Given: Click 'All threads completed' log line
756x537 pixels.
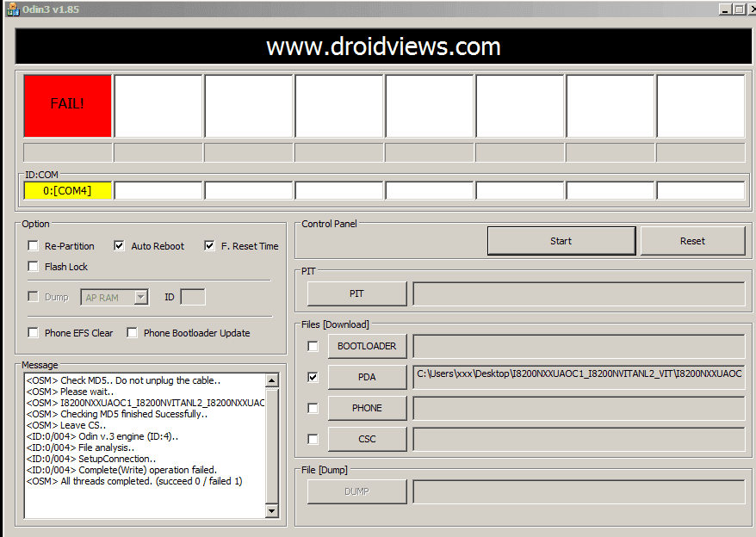Looking at the screenshot, I should pos(134,481).
